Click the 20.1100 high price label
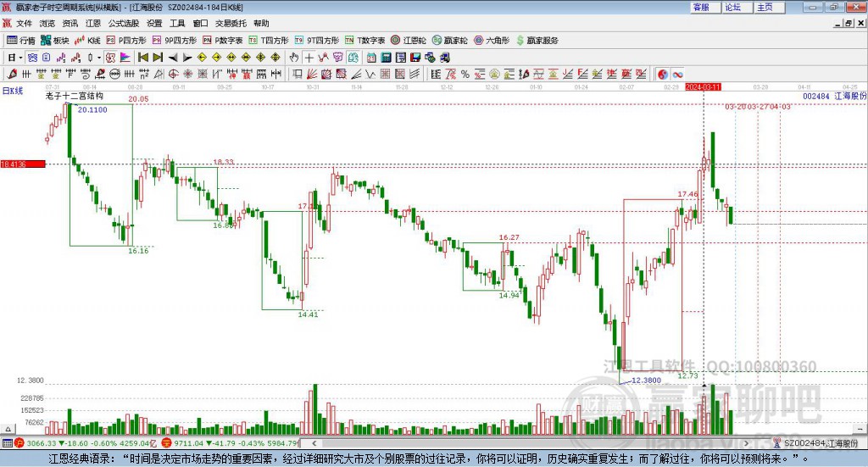The width and height of the screenshot is (868, 467). (92, 109)
